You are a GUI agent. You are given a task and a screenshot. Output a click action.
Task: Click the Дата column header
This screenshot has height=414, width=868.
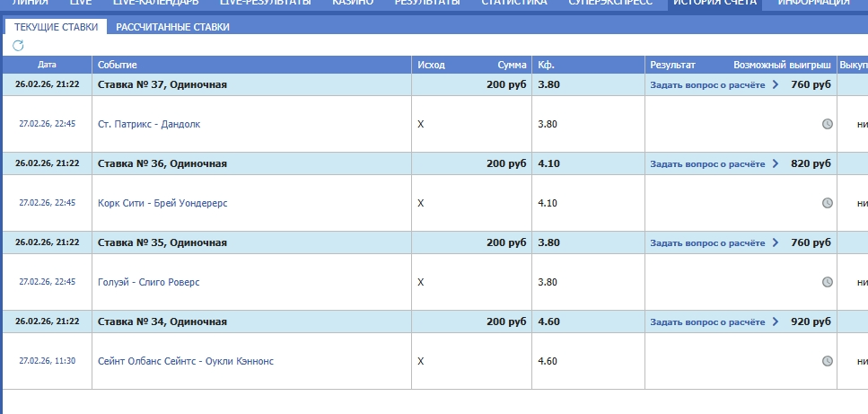pyautogui.click(x=47, y=66)
